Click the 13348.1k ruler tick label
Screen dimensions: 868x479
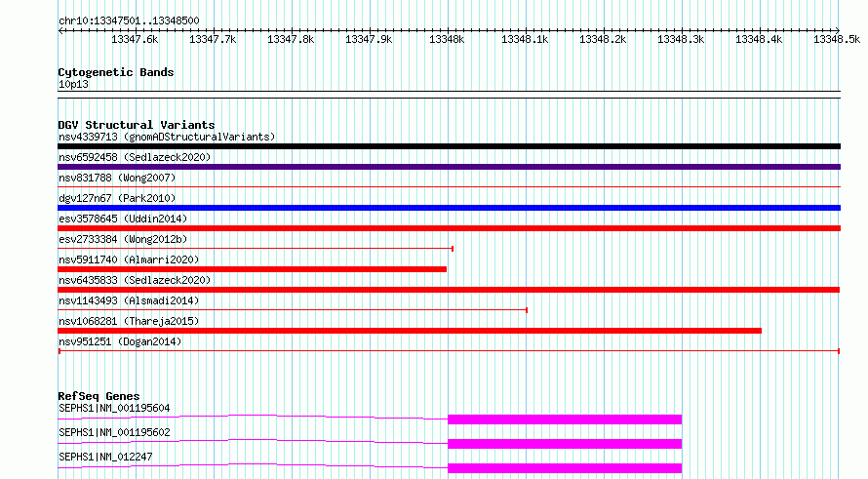(x=525, y=40)
